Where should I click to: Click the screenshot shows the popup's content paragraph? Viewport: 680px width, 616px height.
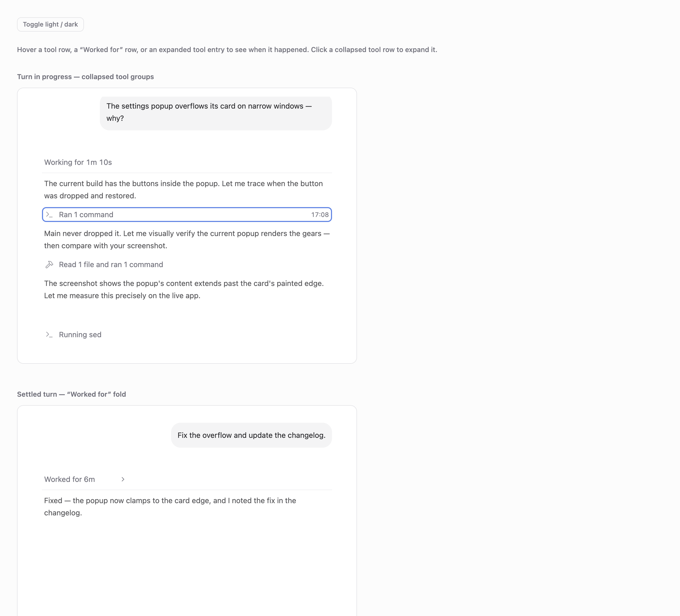coord(184,290)
